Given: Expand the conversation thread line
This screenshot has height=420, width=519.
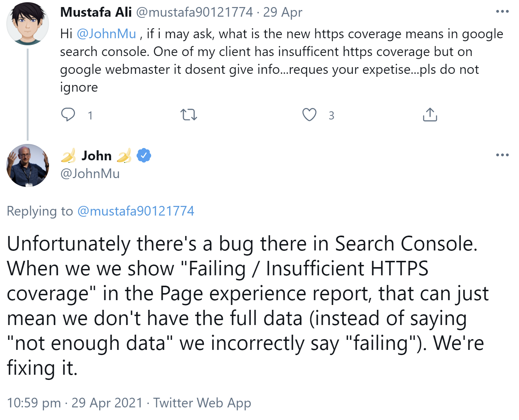Looking at the screenshot, I should pos(28,93).
